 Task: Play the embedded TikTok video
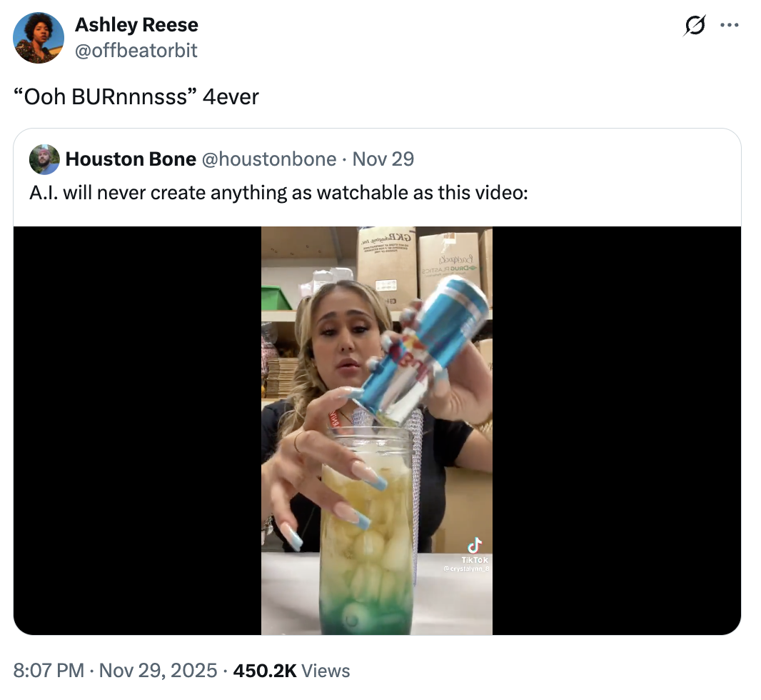[377, 430]
